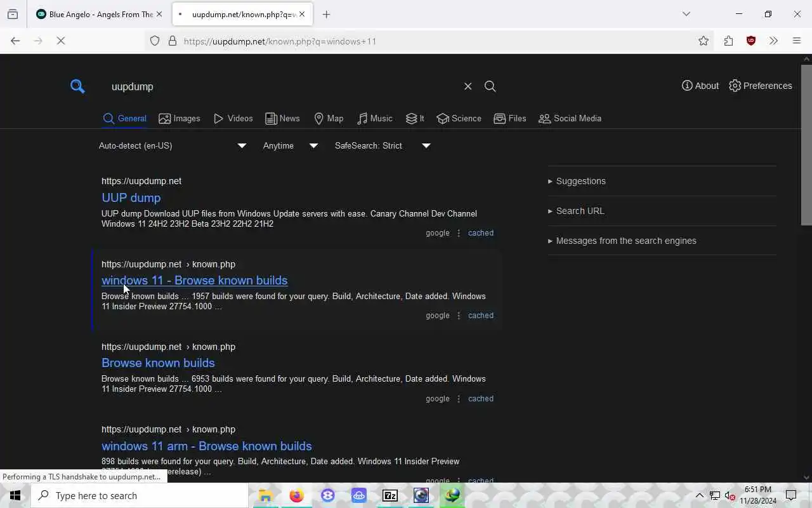Open the Firefox application menu
Screen dimensions: 812x508
click(797, 41)
